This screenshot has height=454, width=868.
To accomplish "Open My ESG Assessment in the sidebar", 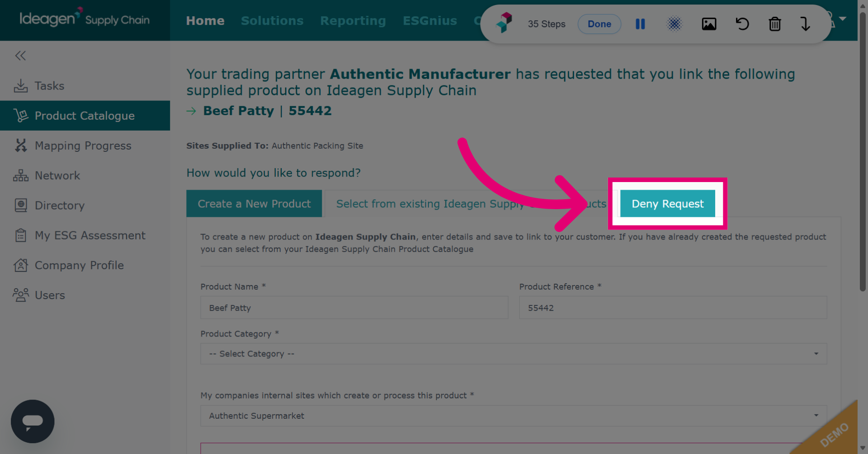I will (85, 235).
